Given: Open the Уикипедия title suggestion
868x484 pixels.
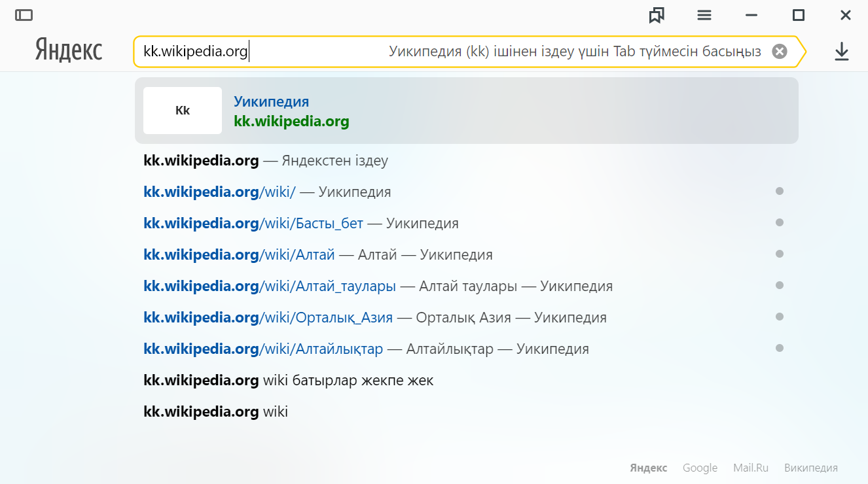Looking at the screenshot, I should [271, 101].
